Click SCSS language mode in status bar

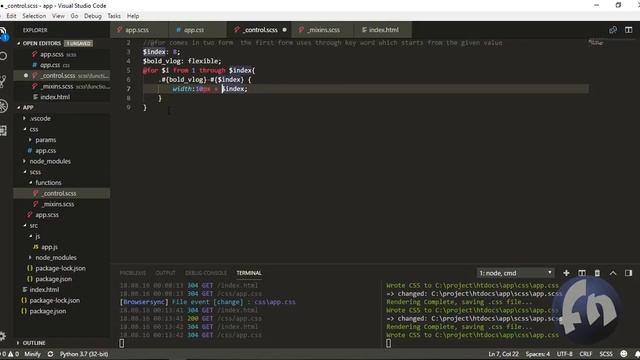click(x=606, y=354)
